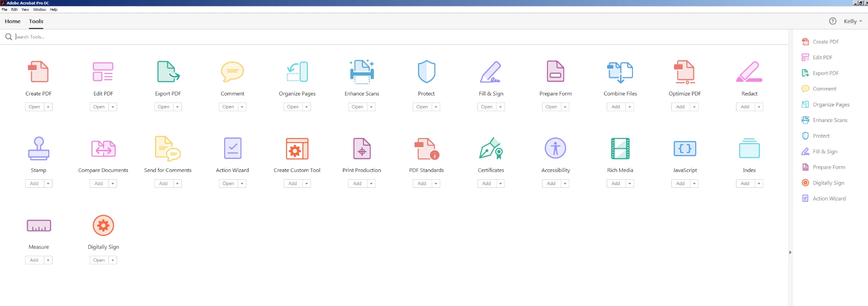Image resolution: width=868 pixels, height=306 pixels.
Task: Open the View menu
Action: (x=25, y=10)
